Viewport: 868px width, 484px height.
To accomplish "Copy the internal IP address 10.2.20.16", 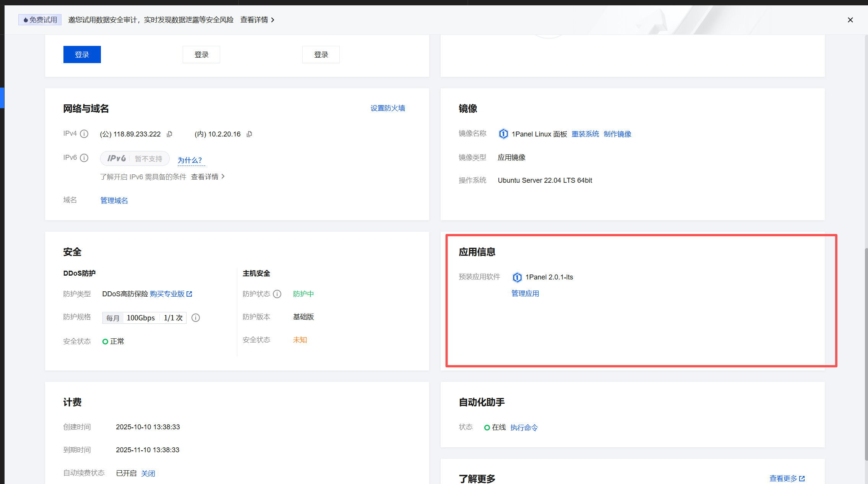I will pos(249,134).
